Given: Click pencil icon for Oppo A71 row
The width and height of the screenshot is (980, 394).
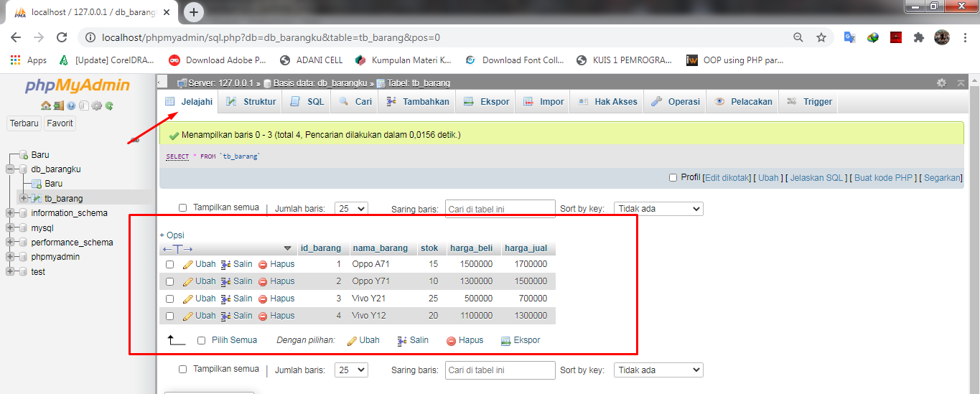Looking at the screenshot, I should tap(188, 264).
